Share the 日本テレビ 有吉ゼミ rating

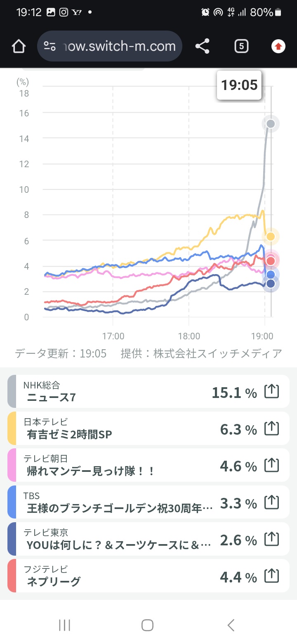[x=271, y=429]
